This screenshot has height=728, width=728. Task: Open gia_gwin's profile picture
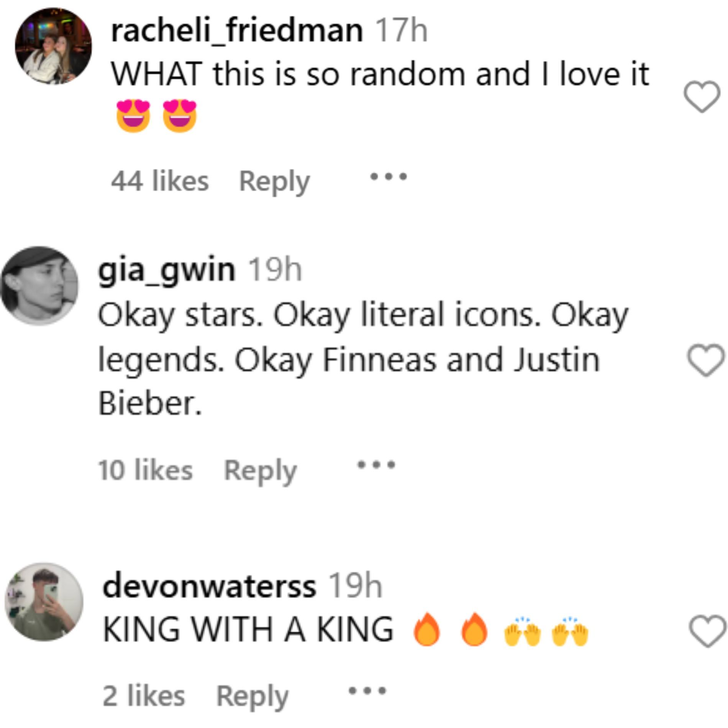point(39,285)
